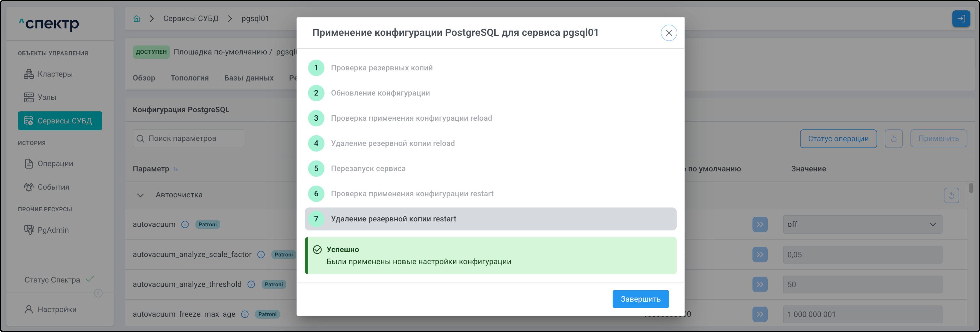Toggle sort on Параметр column
The width and height of the screenshot is (980, 332).
tap(176, 169)
